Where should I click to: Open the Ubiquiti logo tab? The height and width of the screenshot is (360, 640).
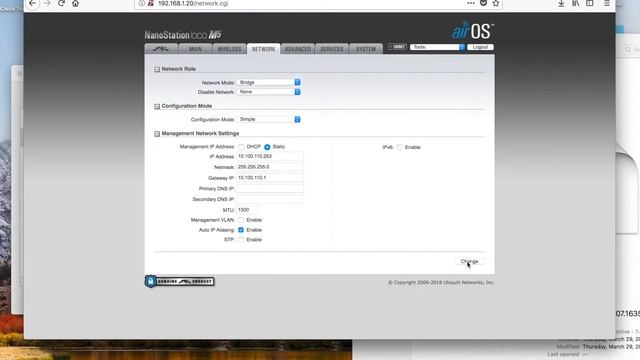161,49
